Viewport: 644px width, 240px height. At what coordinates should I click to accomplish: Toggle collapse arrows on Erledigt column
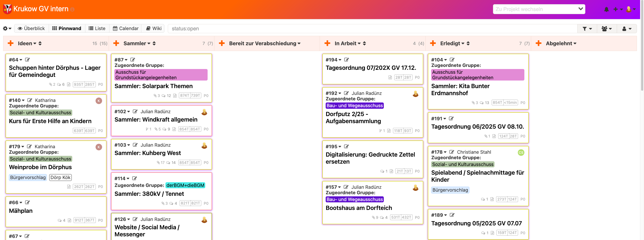(x=468, y=43)
